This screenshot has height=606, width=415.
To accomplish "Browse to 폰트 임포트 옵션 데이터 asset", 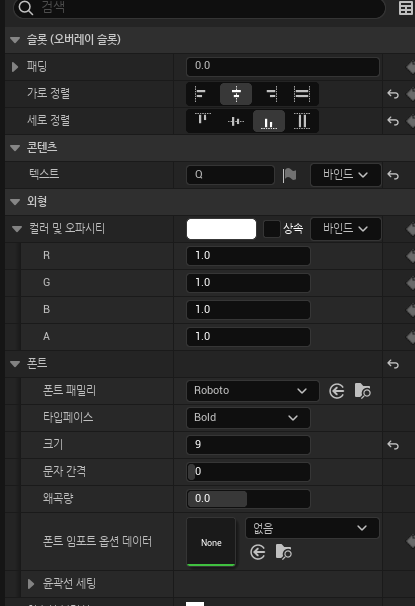I will pos(284,552).
